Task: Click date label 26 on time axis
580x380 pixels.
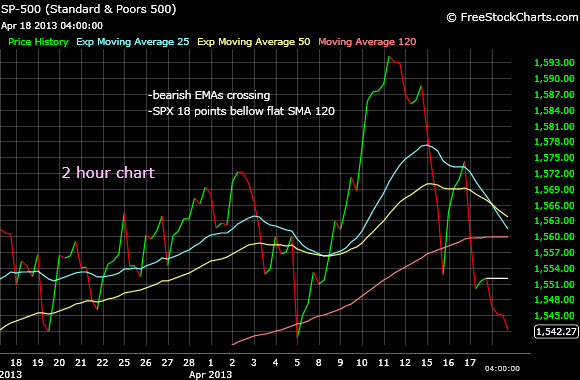Action: [146, 363]
